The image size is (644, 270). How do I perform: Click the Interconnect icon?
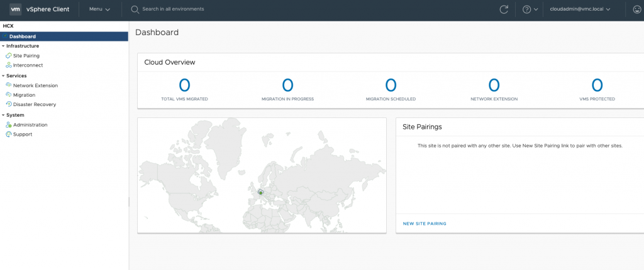click(9, 65)
